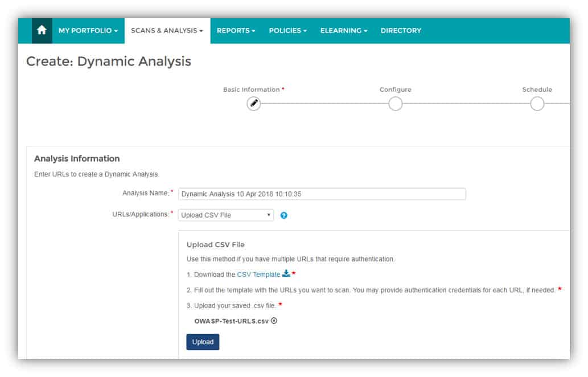Image resolution: width=588 pixels, height=377 pixels.
Task: Open the help question mark icon
Action: [284, 215]
